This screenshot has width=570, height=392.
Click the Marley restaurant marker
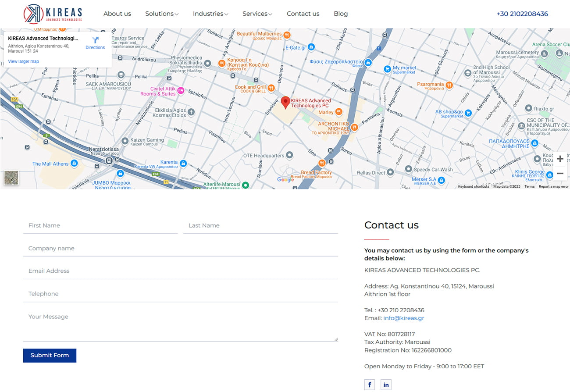click(339, 112)
